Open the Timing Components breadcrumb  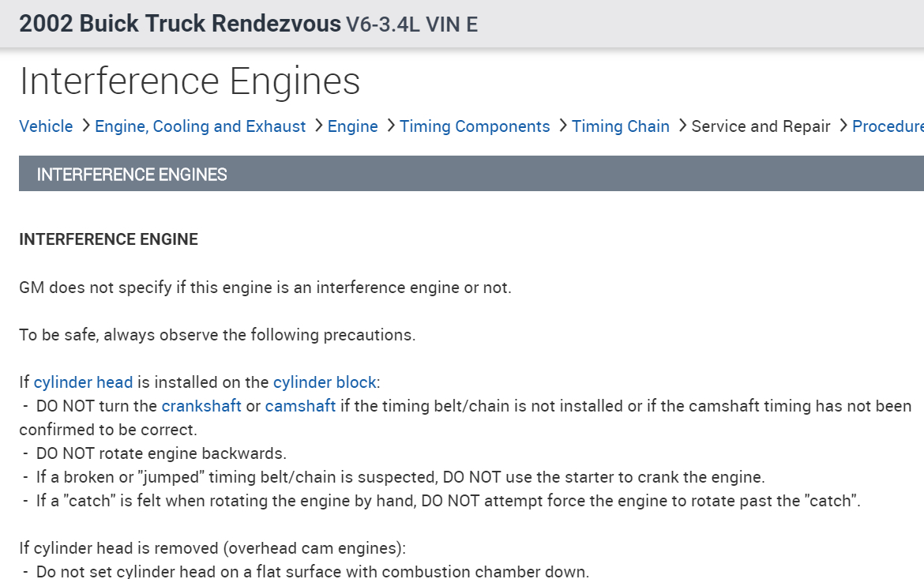475,126
